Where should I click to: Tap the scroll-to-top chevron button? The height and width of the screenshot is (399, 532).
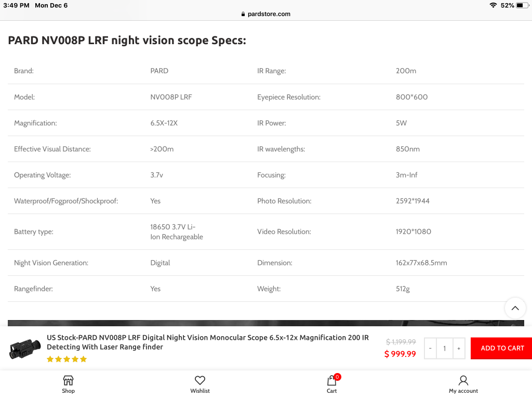(x=515, y=308)
